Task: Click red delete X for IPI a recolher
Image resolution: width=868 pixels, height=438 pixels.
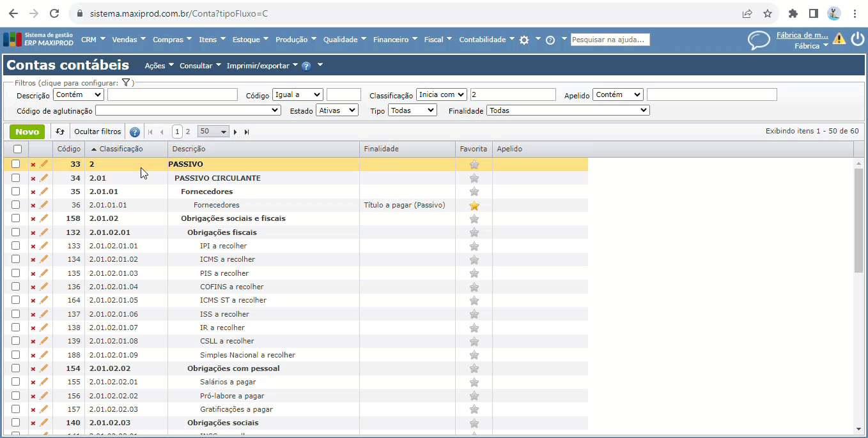Action: click(33, 246)
